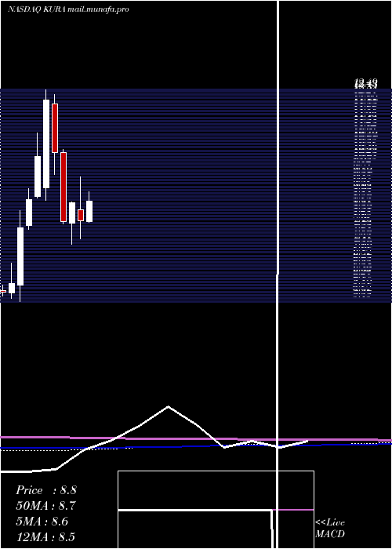Image resolution: width=392 pixels, height=549 pixels.
Task: Click the NASDAQ KURA mail.munafa.pro title text
Action: pyautogui.click(x=68, y=9)
